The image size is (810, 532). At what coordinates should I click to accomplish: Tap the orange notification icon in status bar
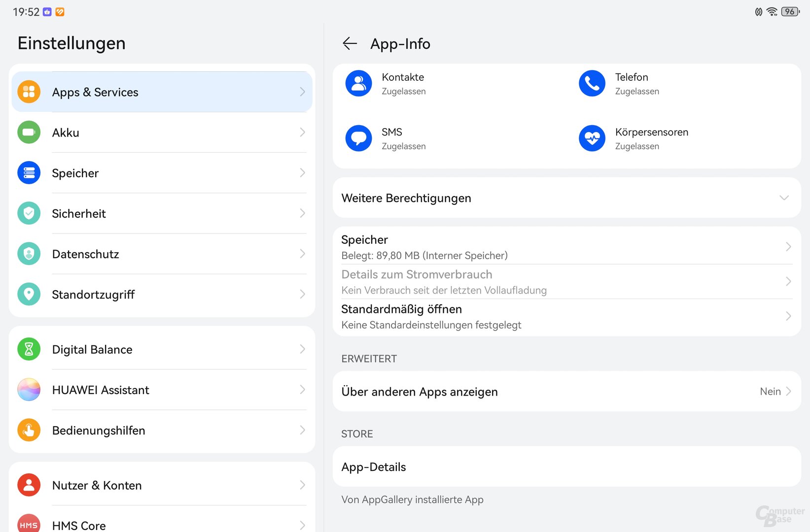(x=60, y=12)
